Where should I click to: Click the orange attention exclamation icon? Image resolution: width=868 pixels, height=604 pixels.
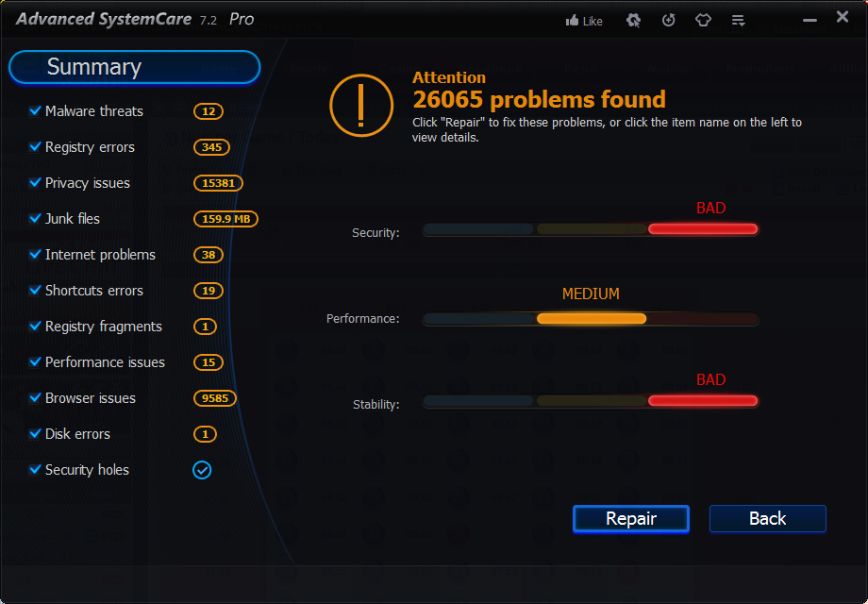[361, 105]
